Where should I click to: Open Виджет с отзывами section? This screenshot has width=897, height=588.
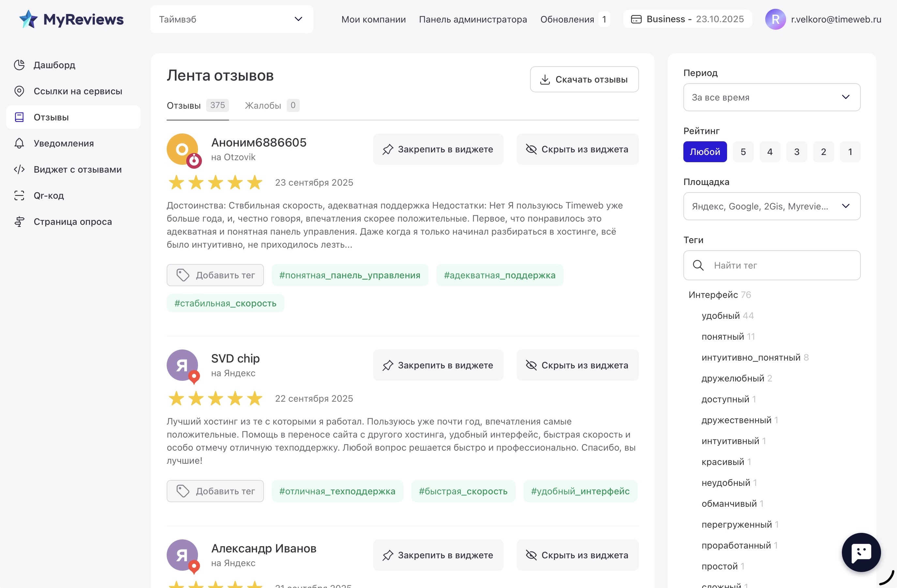pyautogui.click(x=77, y=169)
